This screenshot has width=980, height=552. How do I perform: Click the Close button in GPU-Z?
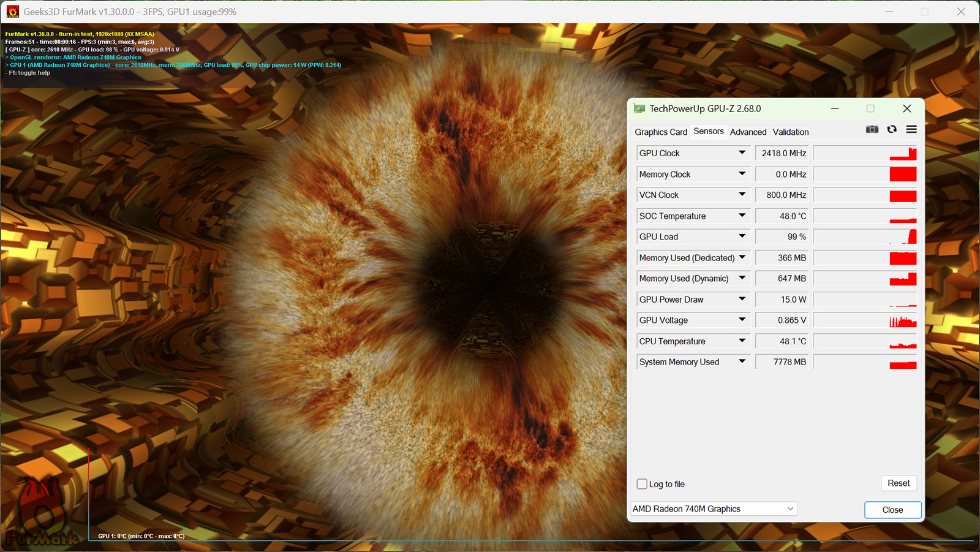(x=892, y=510)
